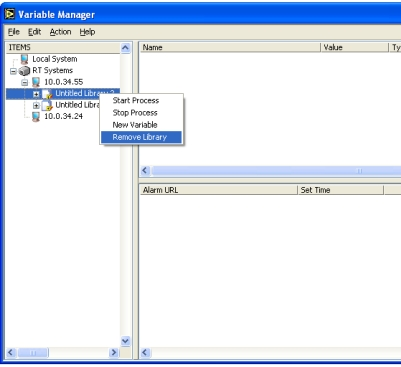The image size is (401, 367).
Task: Click tree panel scroll left arrow
Action: 11,352
